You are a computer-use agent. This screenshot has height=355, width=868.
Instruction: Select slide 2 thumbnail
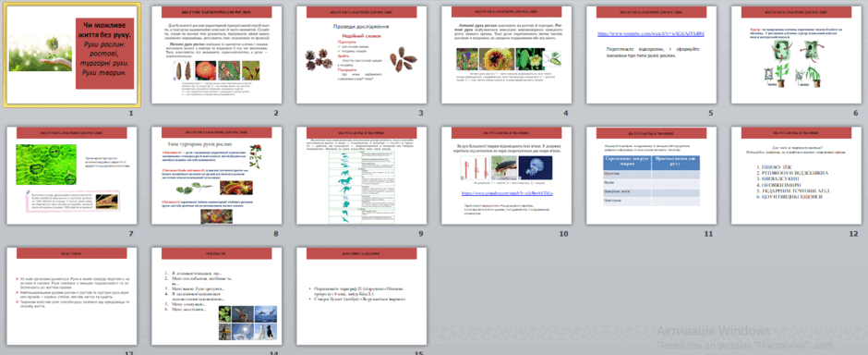[216, 55]
